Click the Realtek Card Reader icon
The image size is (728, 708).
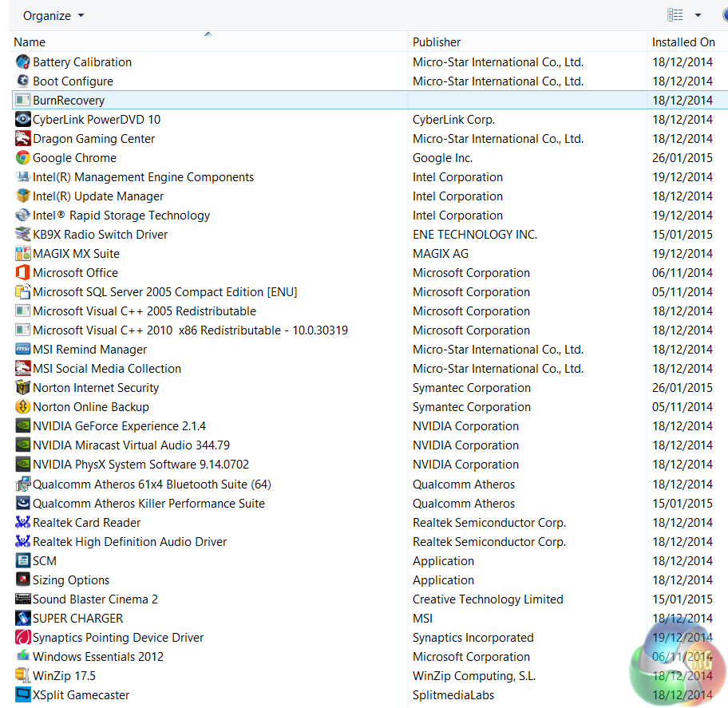click(23, 523)
